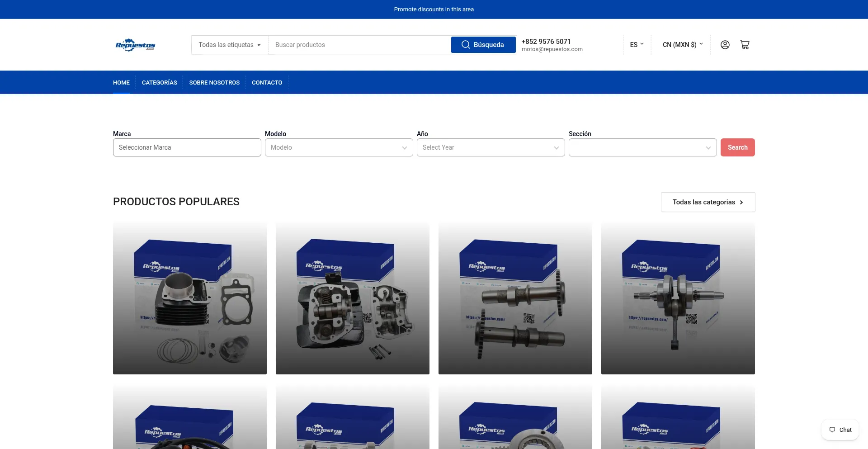The height and width of the screenshot is (449, 868).
Task: Open the user account icon
Action: click(725, 45)
